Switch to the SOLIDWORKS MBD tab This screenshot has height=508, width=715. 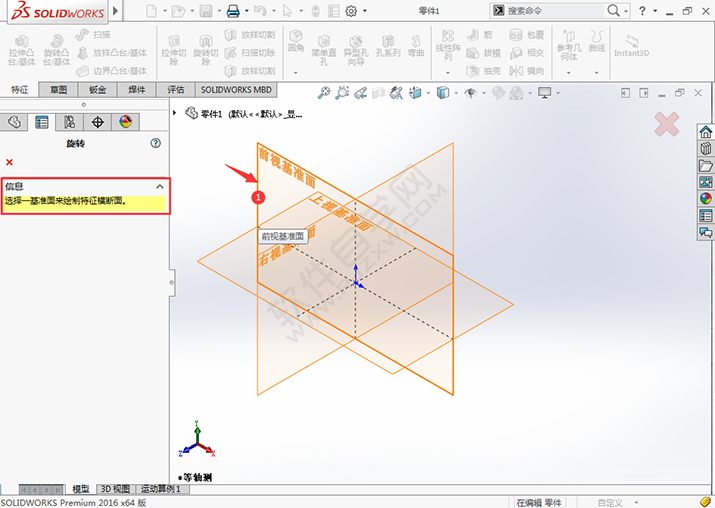point(236,90)
